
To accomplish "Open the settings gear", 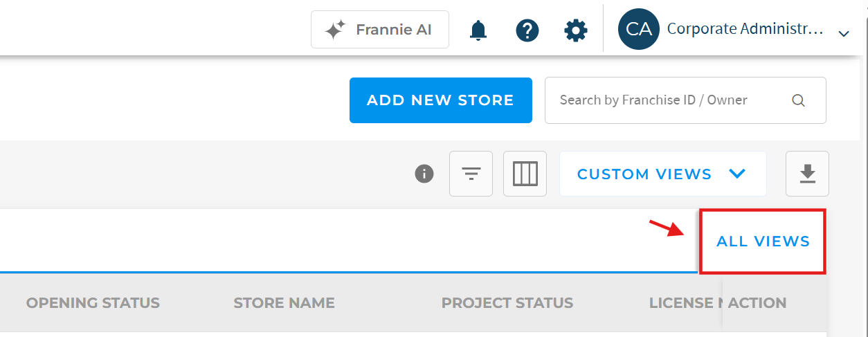I will [x=576, y=30].
